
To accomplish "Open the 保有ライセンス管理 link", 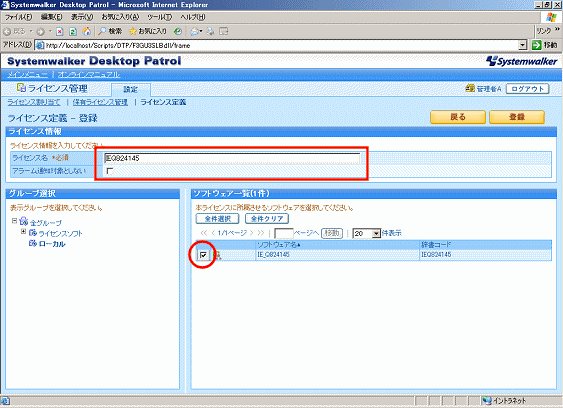I will tap(100, 102).
